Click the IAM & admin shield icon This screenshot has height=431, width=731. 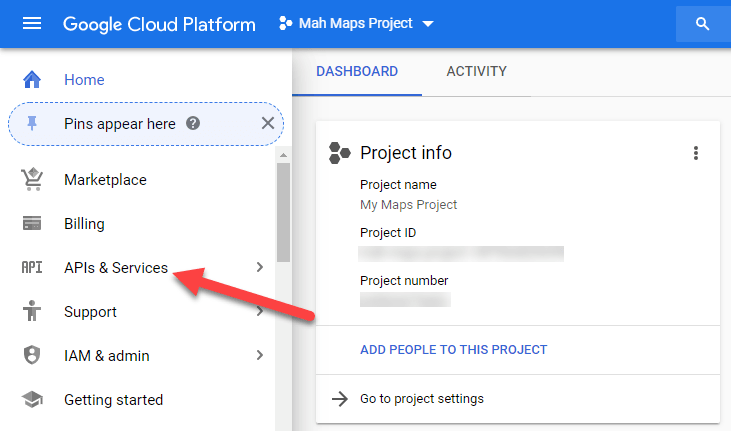(x=32, y=356)
